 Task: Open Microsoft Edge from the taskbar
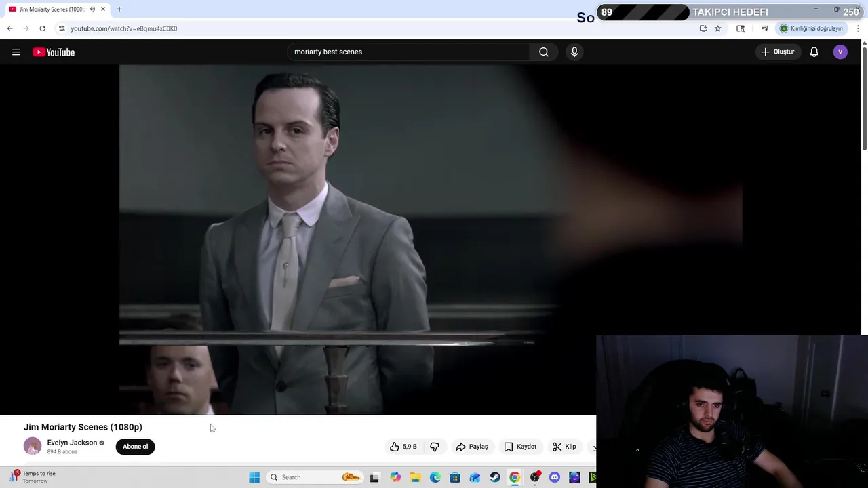click(x=435, y=477)
